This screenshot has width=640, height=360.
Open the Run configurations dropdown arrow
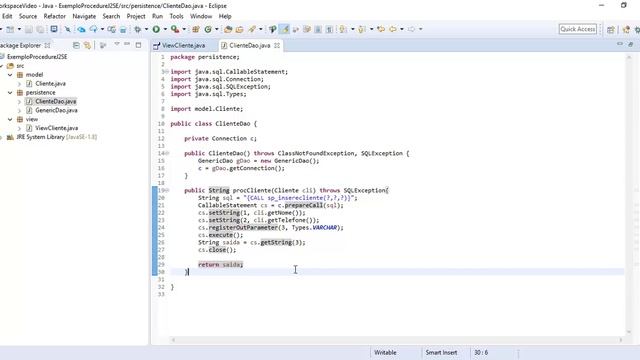tap(165, 29)
